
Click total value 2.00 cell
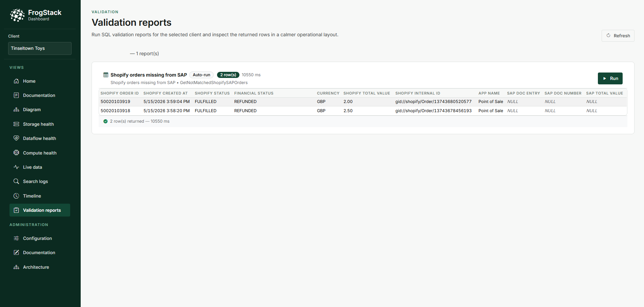tap(348, 102)
